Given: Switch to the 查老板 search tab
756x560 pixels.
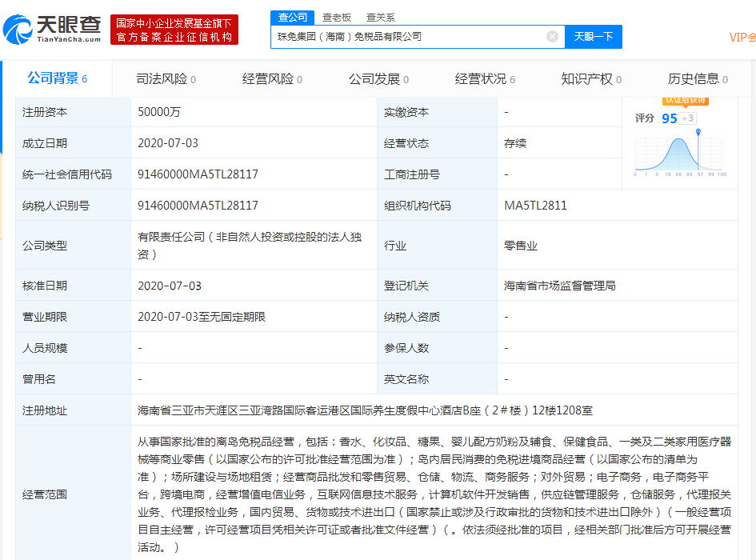Looking at the screenshot, I should click(x=337, y=18).
